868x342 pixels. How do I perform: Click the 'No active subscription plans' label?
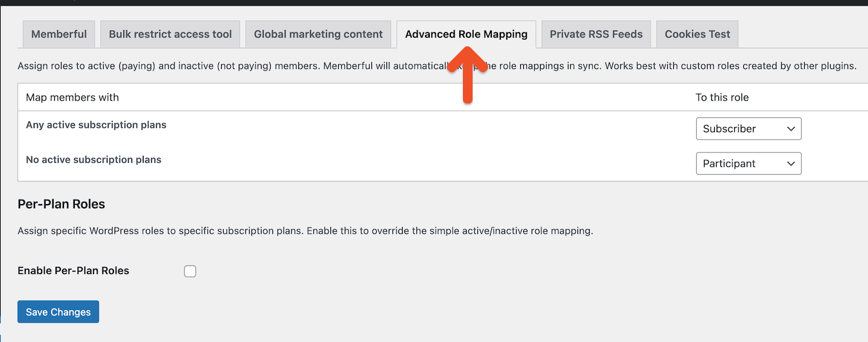click(x=93, y=160)
